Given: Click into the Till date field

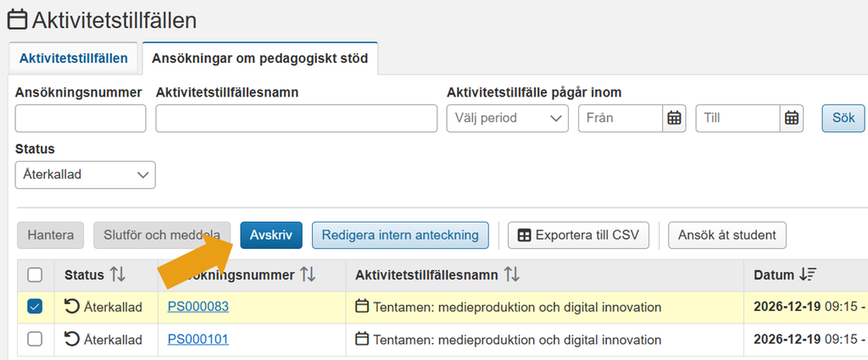Looking at the screenshot, I should [x=738, y=118].
